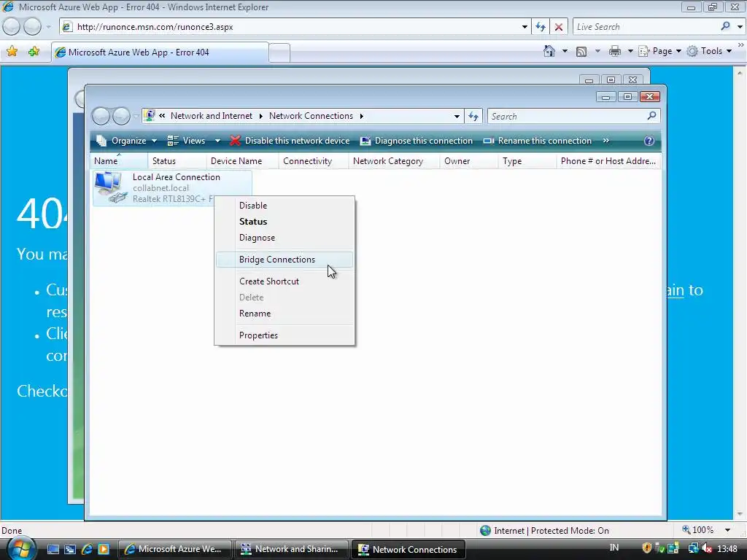
Task: Open the Tools menu
Action: point(709,51)
